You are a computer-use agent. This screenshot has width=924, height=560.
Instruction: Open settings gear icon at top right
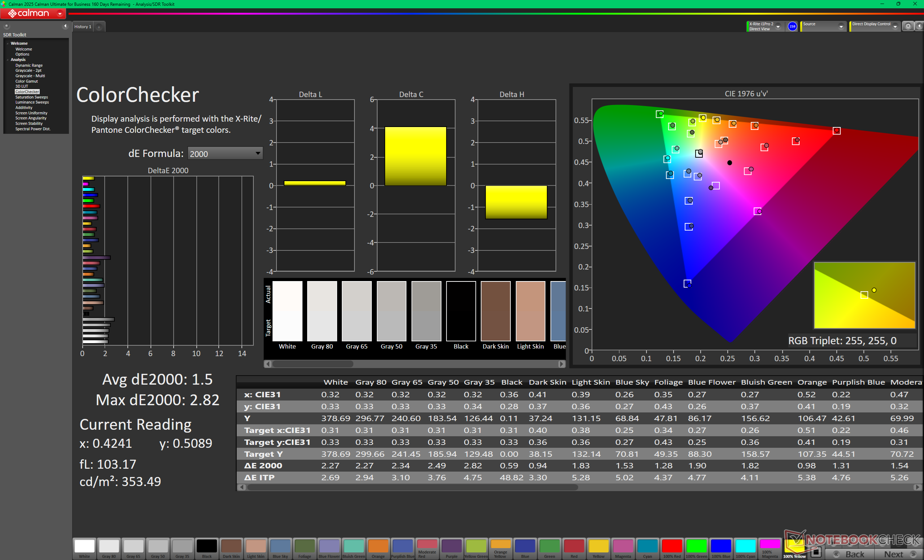tap(908, 26)
